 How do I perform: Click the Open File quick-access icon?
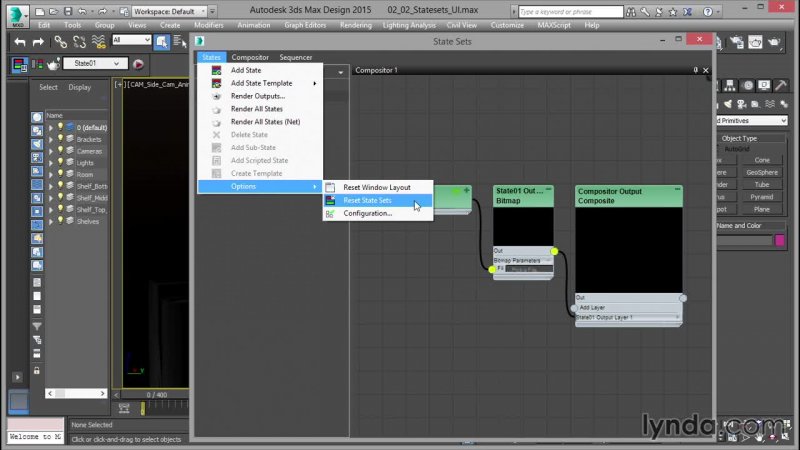pyautogui.click(x=53, y=11)
